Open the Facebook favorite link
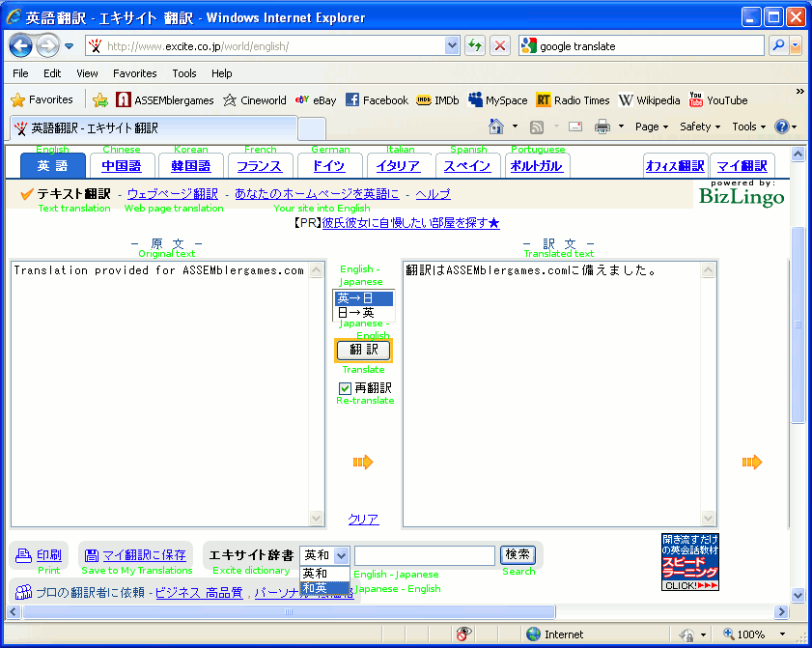The width and height of the screenshot is (812, 648). coord(377,100)
